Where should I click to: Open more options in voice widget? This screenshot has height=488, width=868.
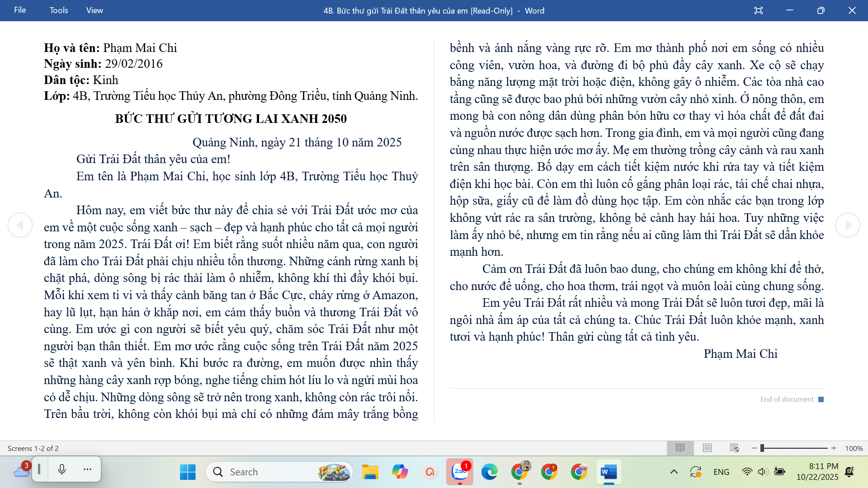[88, 469]
